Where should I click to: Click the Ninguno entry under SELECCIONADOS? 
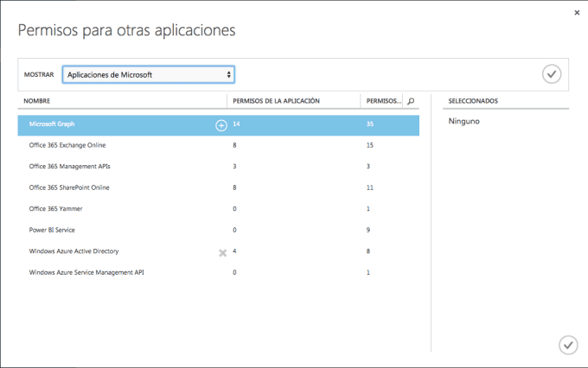[x=463, y=121]
